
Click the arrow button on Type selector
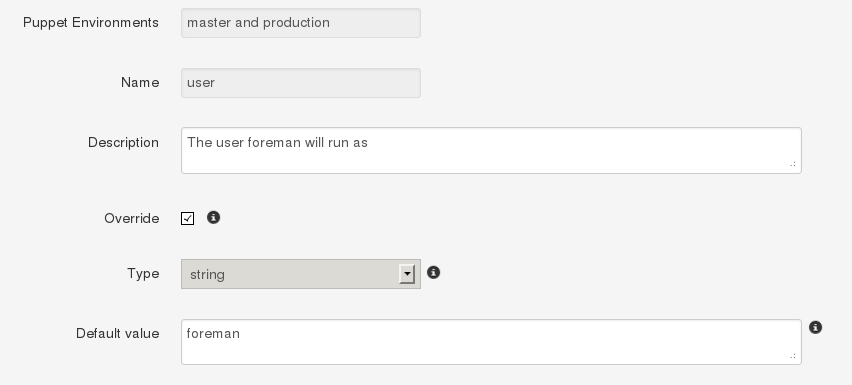tap(407, 274)
